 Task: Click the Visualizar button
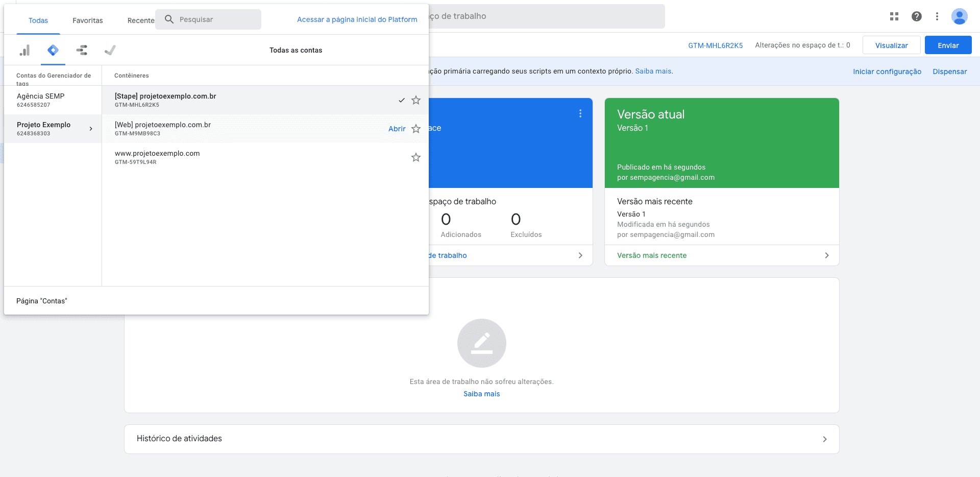point(892,45)
